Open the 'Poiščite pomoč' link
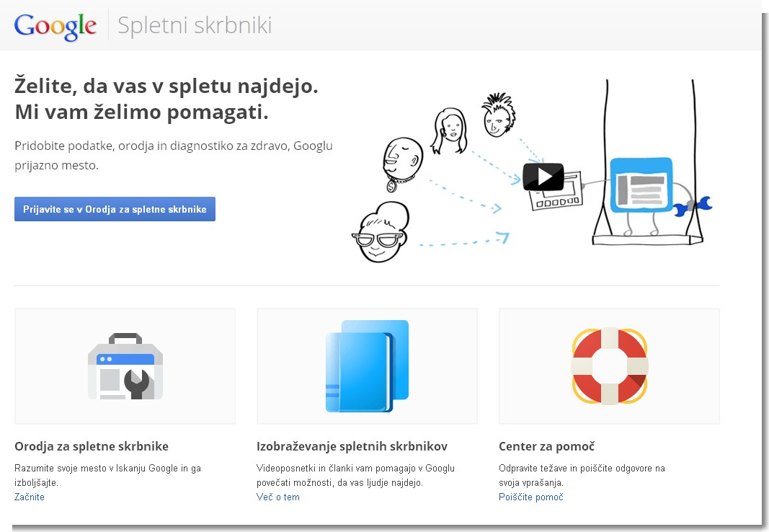Image resolution: width=769 pixels, height=532 pixels. point(530,497)
